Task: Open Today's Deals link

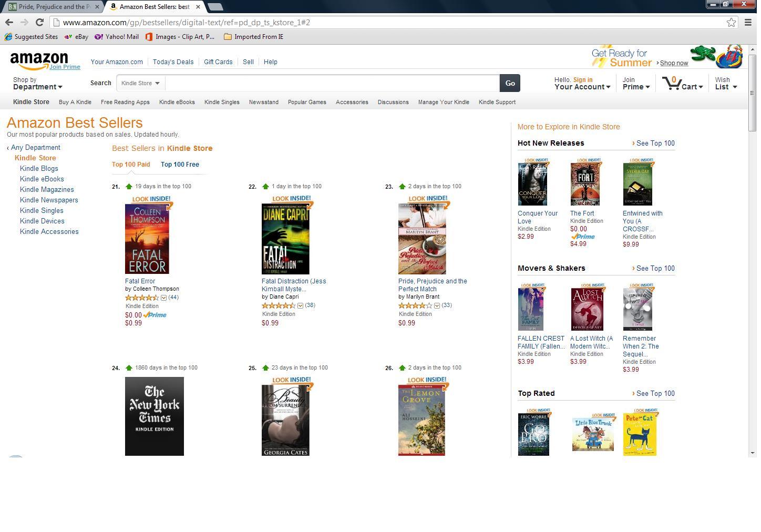Action: 173,62
